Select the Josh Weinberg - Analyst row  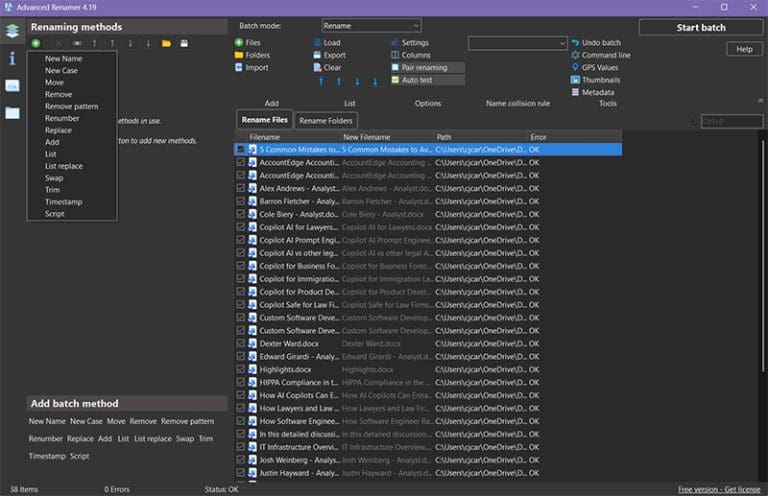coord(428,460)
